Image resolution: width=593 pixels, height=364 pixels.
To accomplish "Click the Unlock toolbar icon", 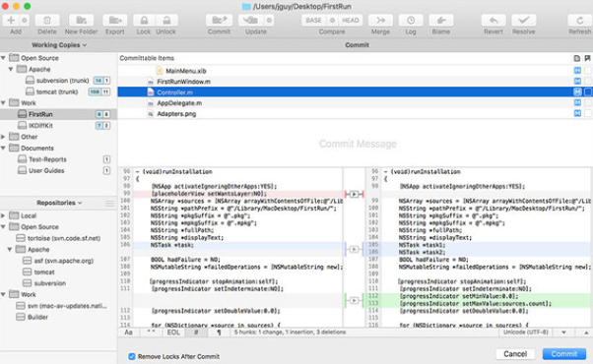I will click(166, 20).
